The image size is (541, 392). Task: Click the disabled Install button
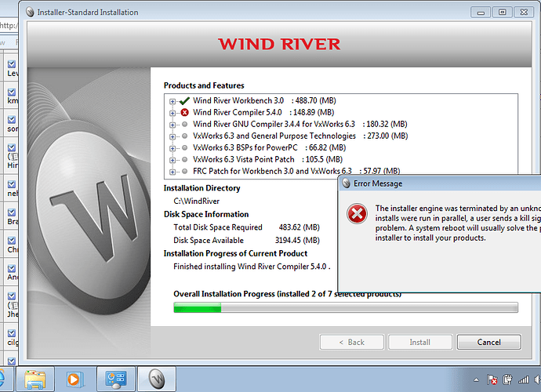pyautogui.click(x=420, y=342)
